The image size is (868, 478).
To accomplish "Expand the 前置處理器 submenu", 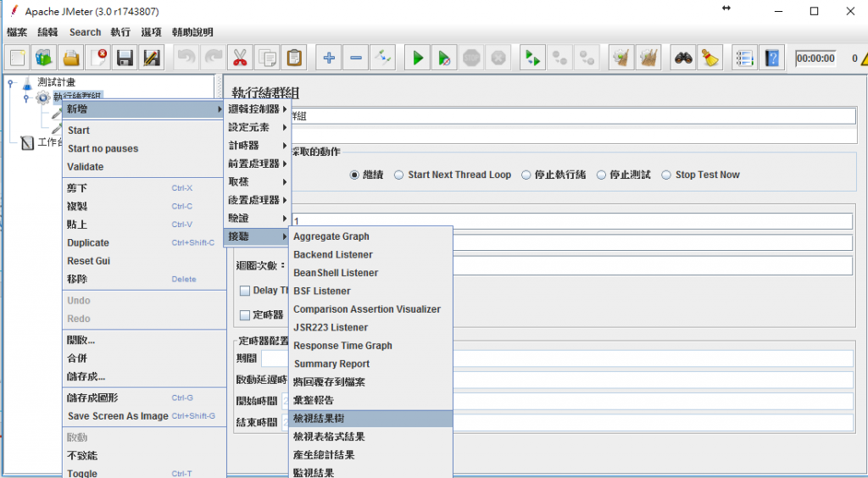I will click(258, 164).
